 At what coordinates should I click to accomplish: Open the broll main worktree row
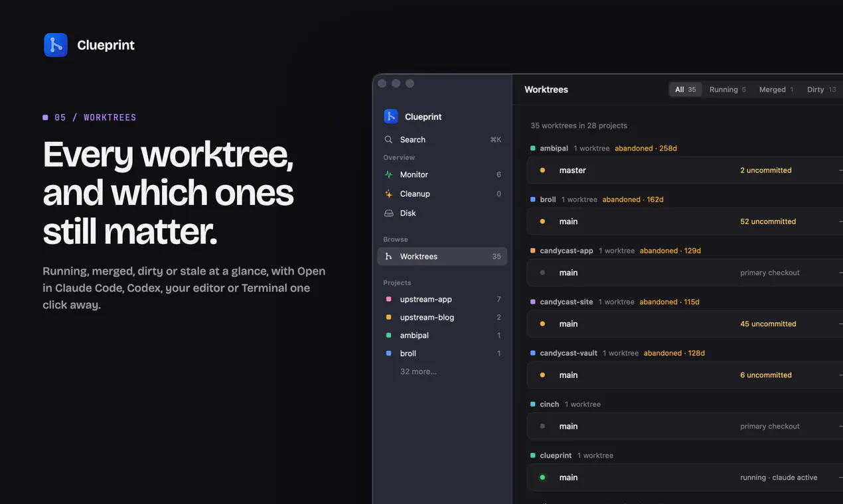685,221
